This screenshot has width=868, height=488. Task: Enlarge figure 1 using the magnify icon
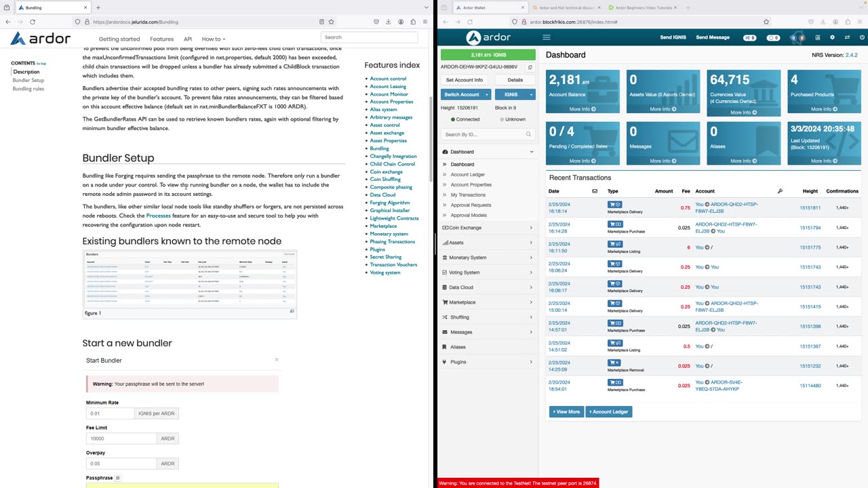coord(292,311)
